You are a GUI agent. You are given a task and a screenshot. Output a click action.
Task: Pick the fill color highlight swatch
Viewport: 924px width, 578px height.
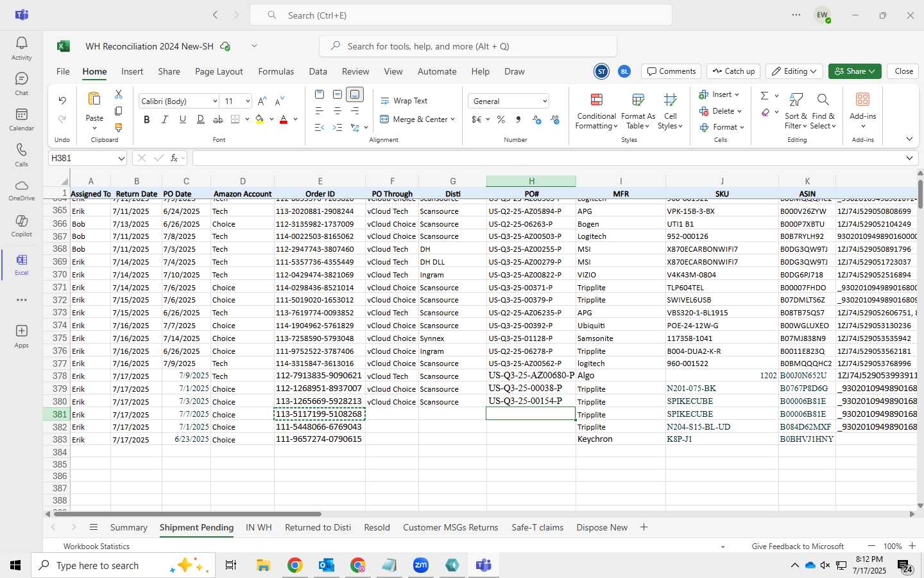pos(260,119)
